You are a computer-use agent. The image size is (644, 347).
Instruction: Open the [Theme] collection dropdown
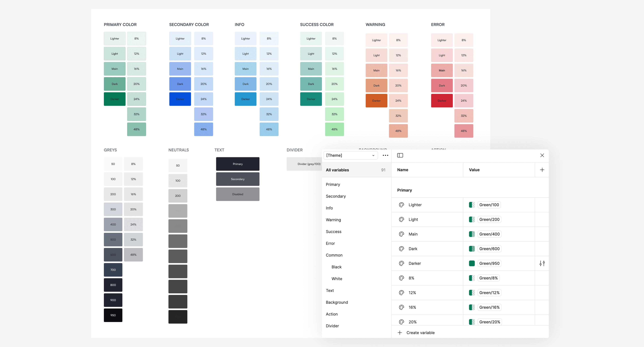[x=350, y=155]
